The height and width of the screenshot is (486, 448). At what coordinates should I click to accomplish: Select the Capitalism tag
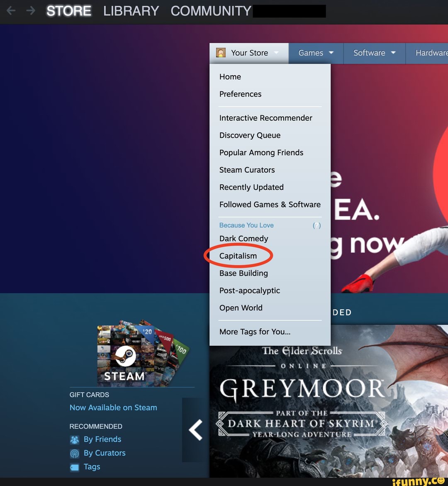point(238,256)
